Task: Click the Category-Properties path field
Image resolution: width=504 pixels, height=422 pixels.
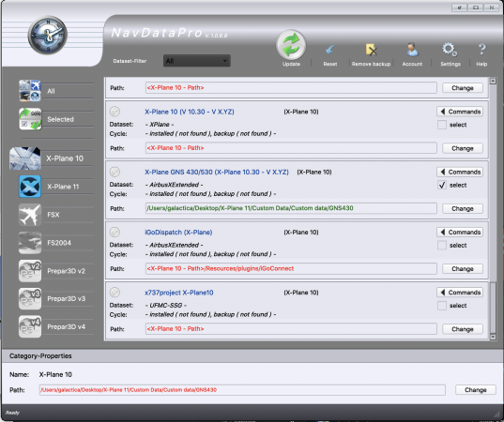Action: point(242,389)
